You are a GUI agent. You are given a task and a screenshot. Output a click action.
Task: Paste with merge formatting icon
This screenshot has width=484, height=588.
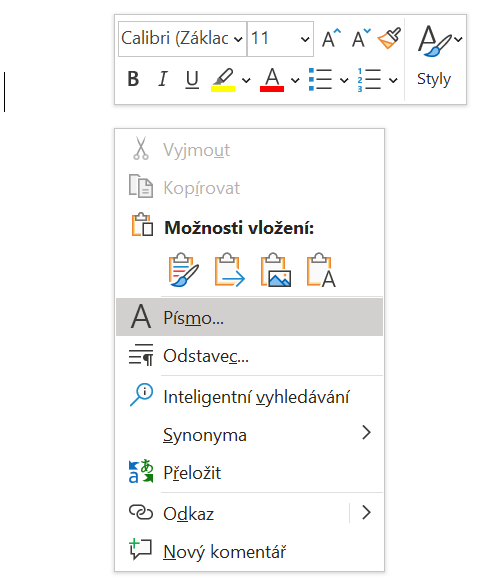tap(229, 270)
